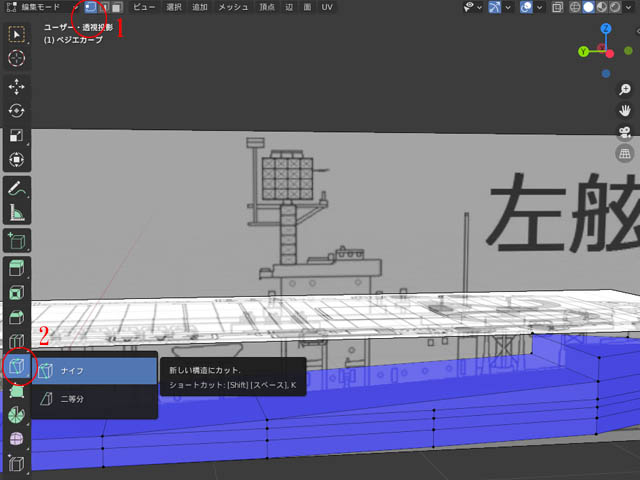Viewport: 640px width, 480px height.
Task: Select the Measure tool
Action: coord(17,212)
